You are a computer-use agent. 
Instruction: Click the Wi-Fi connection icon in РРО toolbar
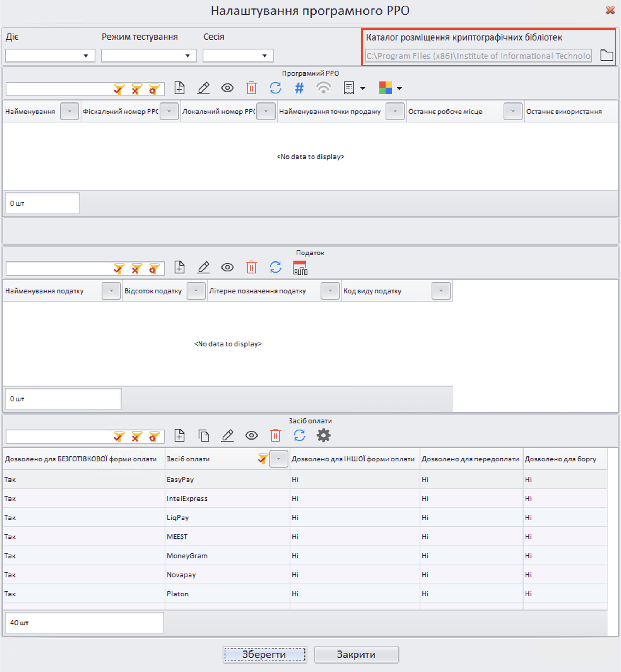tap(323, 88)
